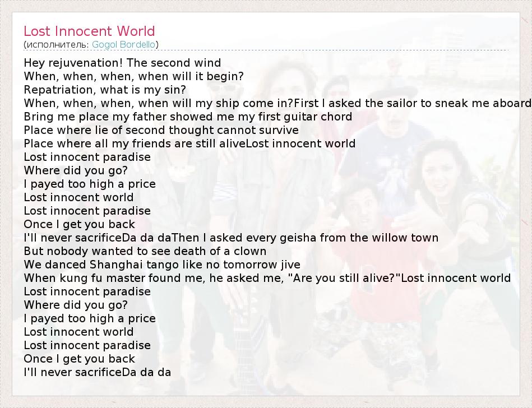The image size is (532, 408).
Task: Click the 'all my friends are still alive' line
Action: [x=135, y=143]
